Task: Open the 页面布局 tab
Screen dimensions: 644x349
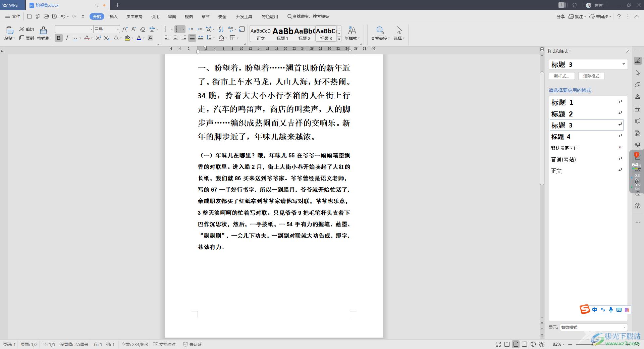Action: click(135, 16)
